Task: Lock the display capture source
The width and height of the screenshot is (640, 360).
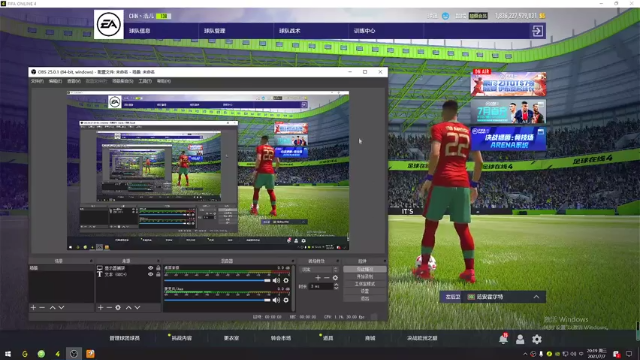Action: [x=158, y=268]
